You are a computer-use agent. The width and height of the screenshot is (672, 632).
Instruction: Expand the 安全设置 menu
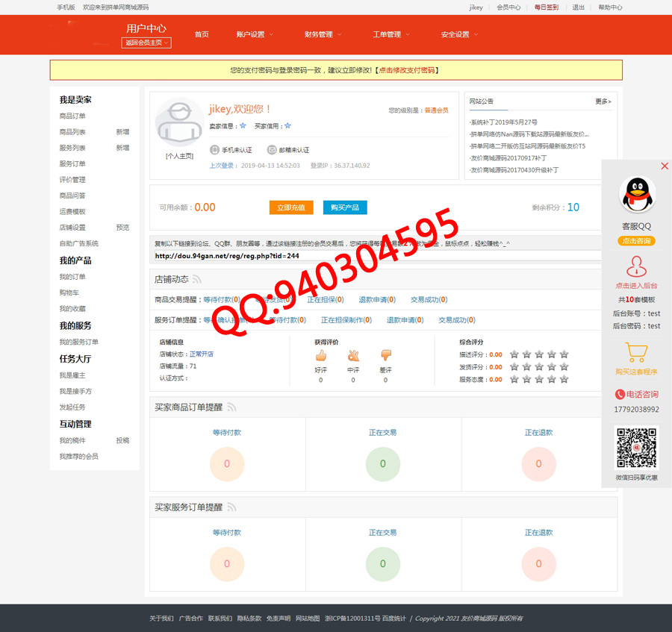pyautogui.click(x=459, y=34)
